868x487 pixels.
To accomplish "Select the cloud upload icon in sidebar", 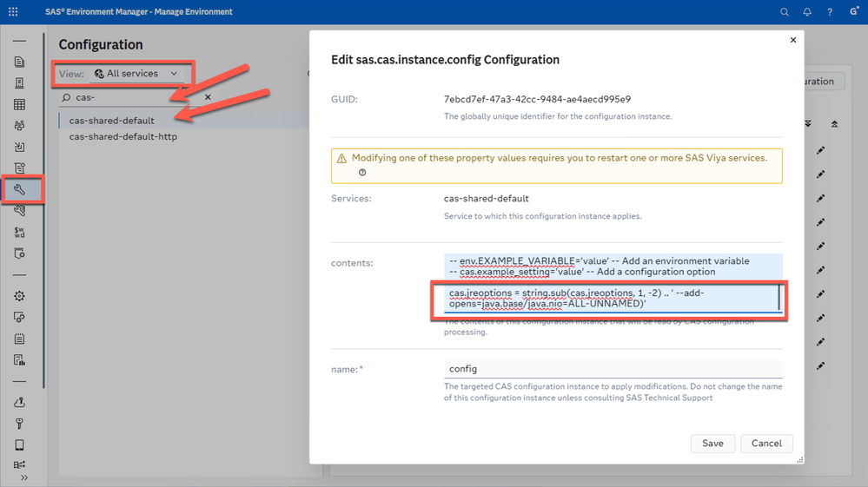I will coord(19,402).
